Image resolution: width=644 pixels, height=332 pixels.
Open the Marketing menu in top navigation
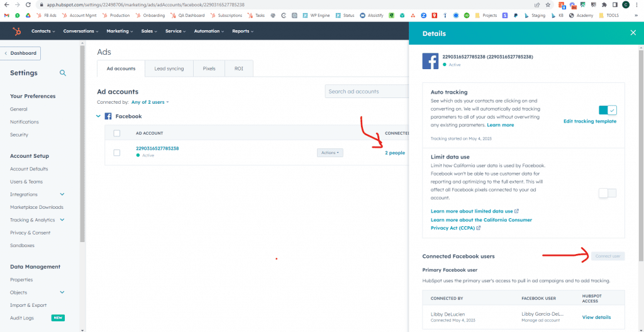point(119,31)
